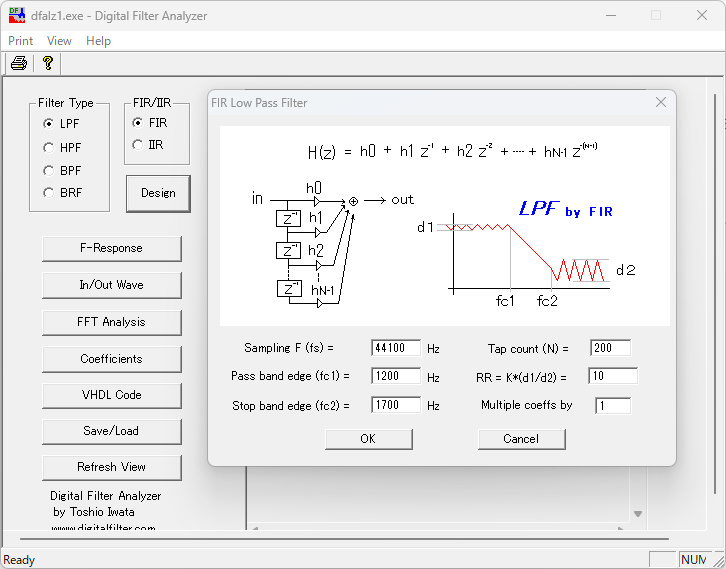The width and height of the screenshot is (726, 569).
Task: Close the FIR Low Pass Filter dialog
Action: point(660,102)
